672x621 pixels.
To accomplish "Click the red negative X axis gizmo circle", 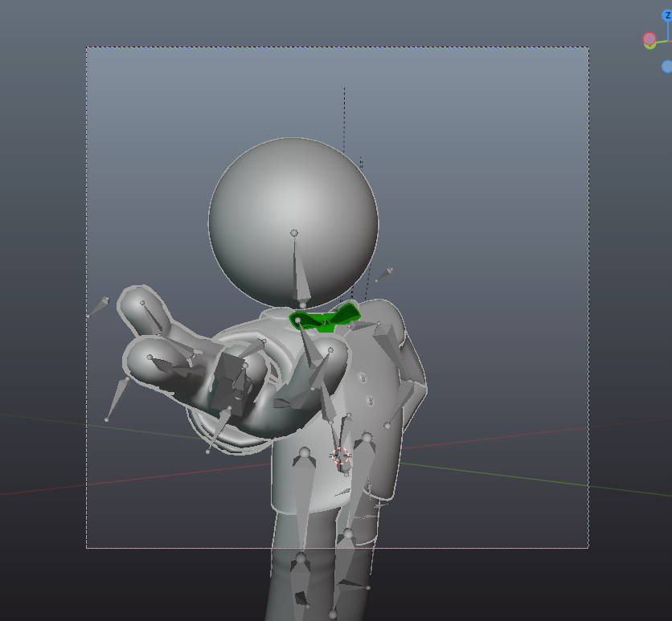I will 649,39.
